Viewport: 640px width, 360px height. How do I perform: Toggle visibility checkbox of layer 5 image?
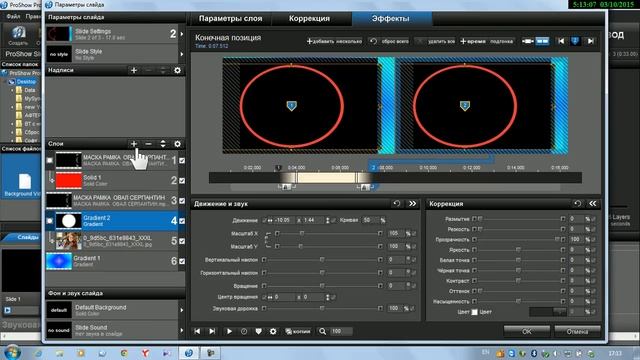click(x=182, y=241)
